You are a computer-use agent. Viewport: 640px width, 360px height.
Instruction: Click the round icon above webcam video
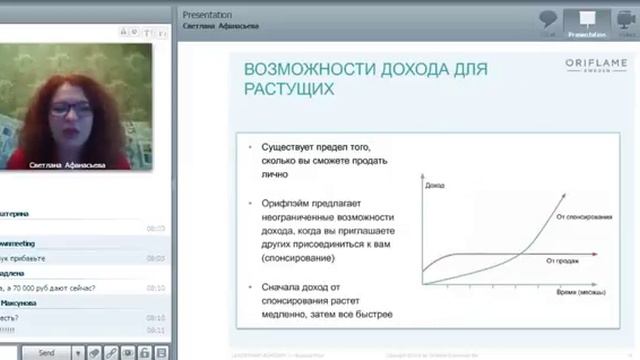[134, 32]
